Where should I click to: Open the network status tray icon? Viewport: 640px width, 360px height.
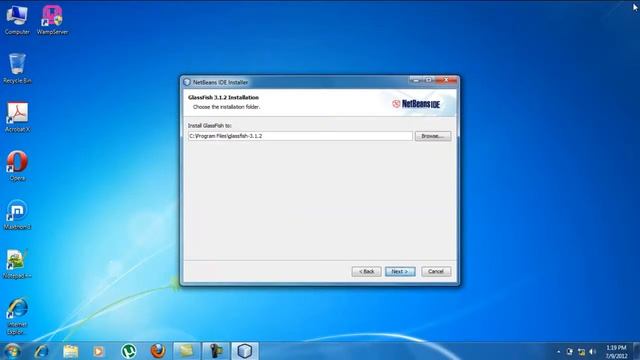[581, 351]
